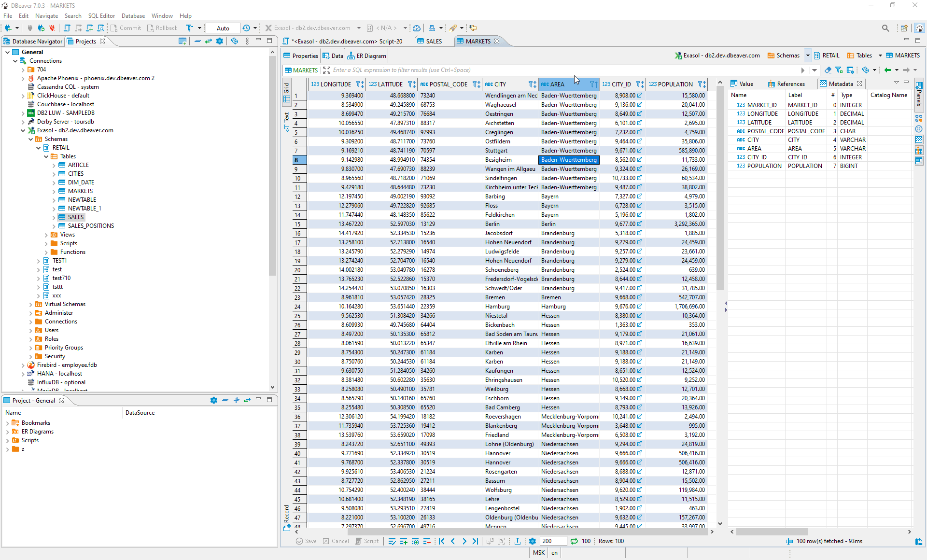Image resolution: width=927 pixels, height=560 pixels.
Task: Click the Disconnect toolbar icon with red plug
Action: tap(52, 28)
